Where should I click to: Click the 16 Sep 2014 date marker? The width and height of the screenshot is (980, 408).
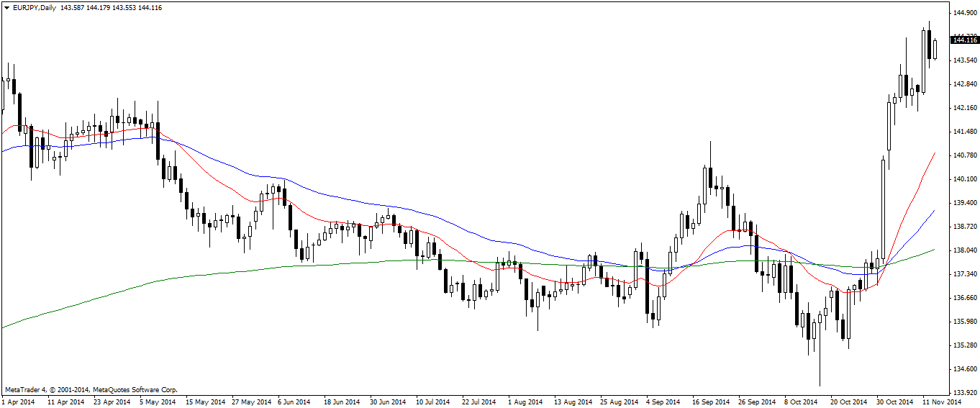[709, 402]
